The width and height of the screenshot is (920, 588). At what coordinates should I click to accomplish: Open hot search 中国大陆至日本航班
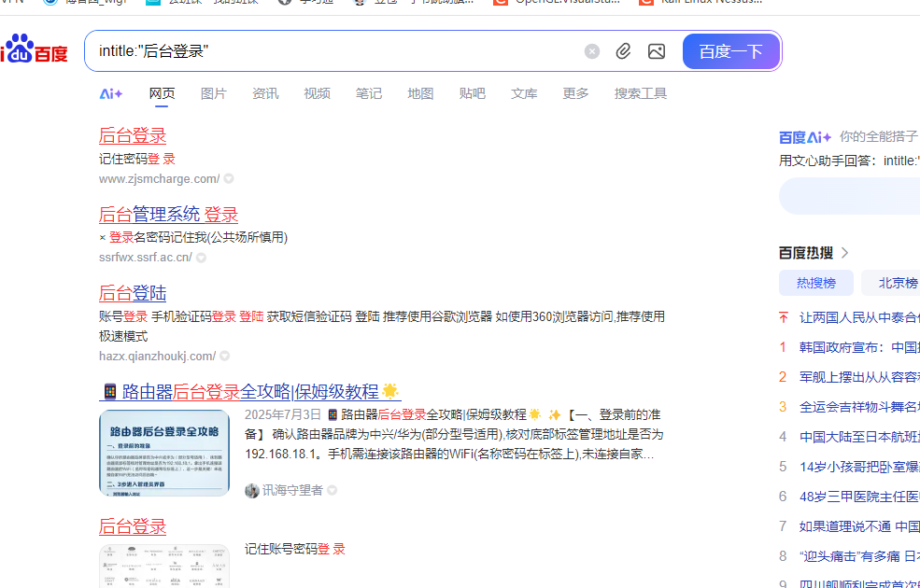[x=859, y=438]
